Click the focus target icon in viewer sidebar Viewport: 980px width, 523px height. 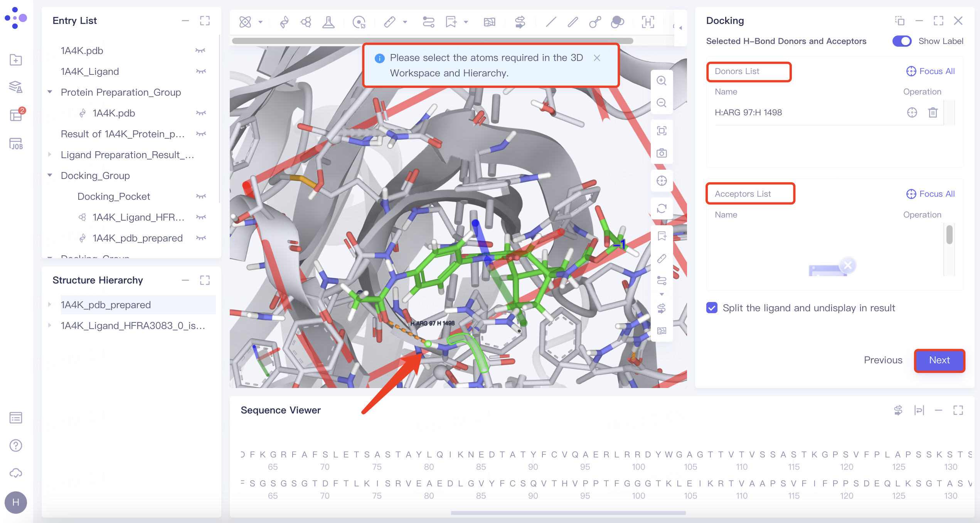(x=662, y=181)
